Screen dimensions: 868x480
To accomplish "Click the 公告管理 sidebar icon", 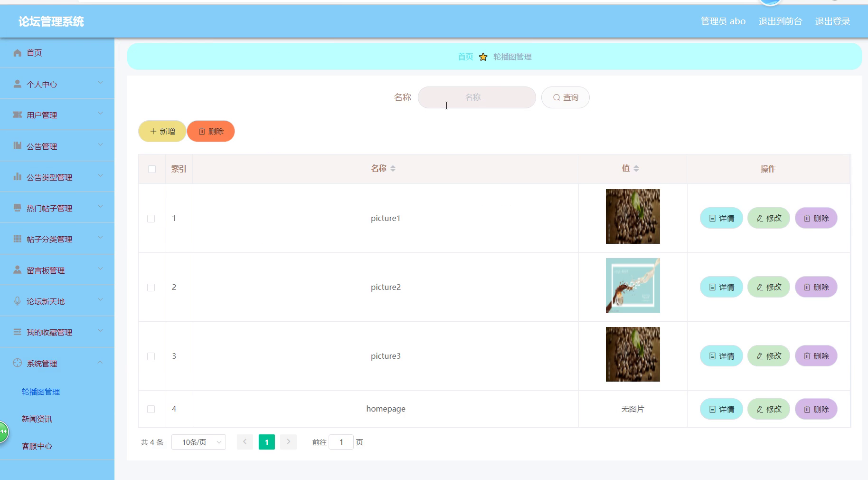I will point(18,145).
